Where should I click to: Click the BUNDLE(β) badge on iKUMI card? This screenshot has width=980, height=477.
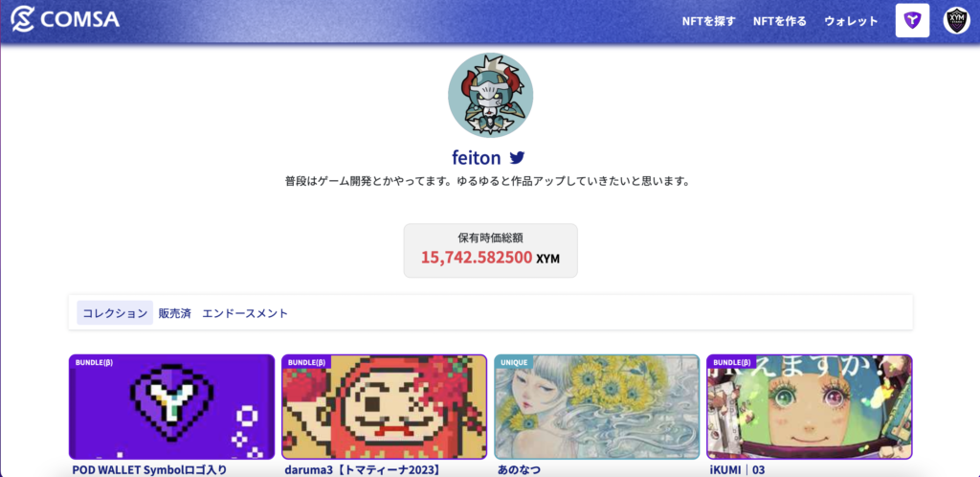731,362
